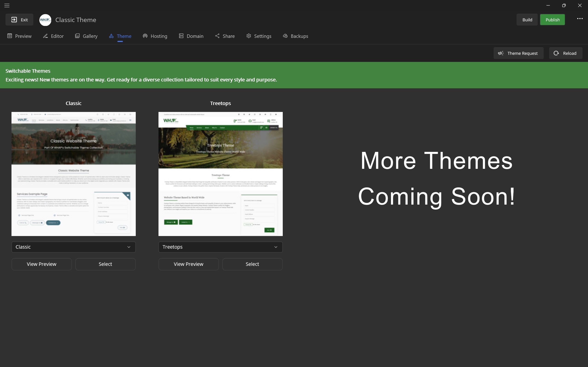Open the Share tab
588x367 pixels.
click(x=225, y=36)
